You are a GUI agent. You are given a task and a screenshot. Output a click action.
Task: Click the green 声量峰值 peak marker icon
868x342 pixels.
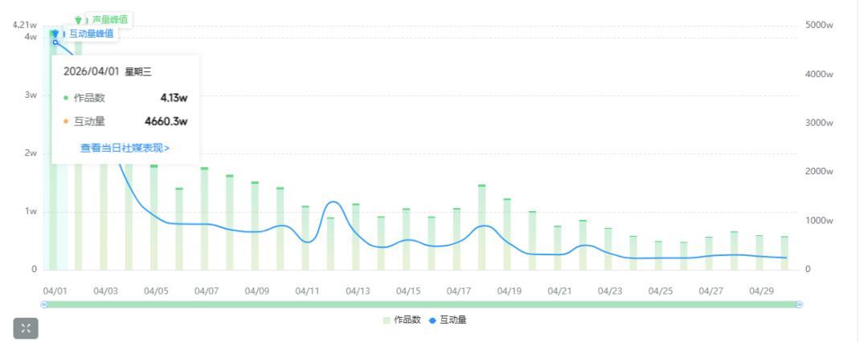click(x=79, y=21)
